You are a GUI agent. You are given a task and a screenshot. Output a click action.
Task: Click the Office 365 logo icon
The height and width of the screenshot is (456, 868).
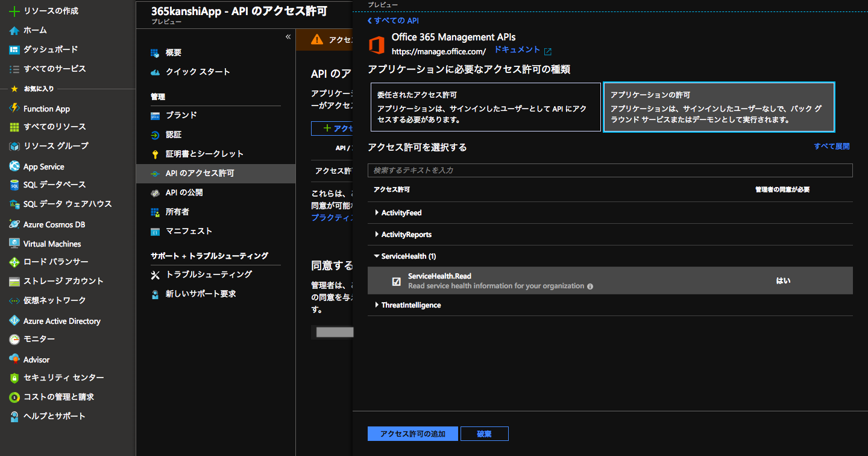coord(377,45)
